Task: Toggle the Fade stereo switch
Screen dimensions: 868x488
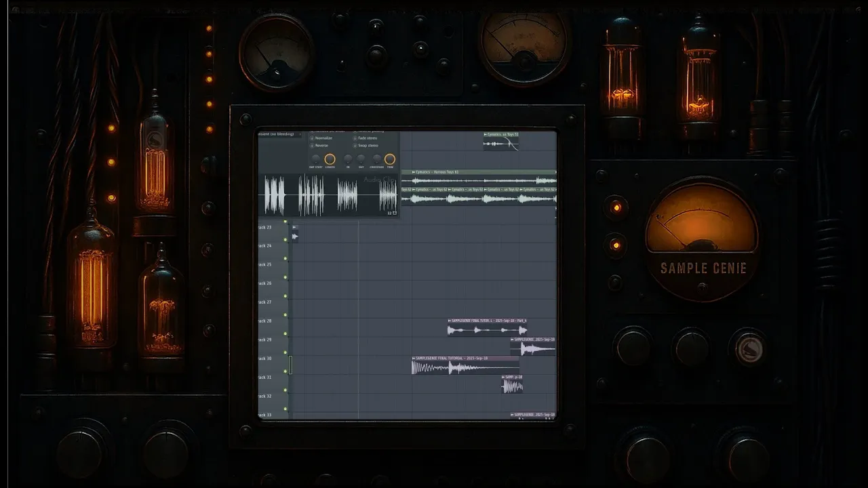Action: (355, 138)
